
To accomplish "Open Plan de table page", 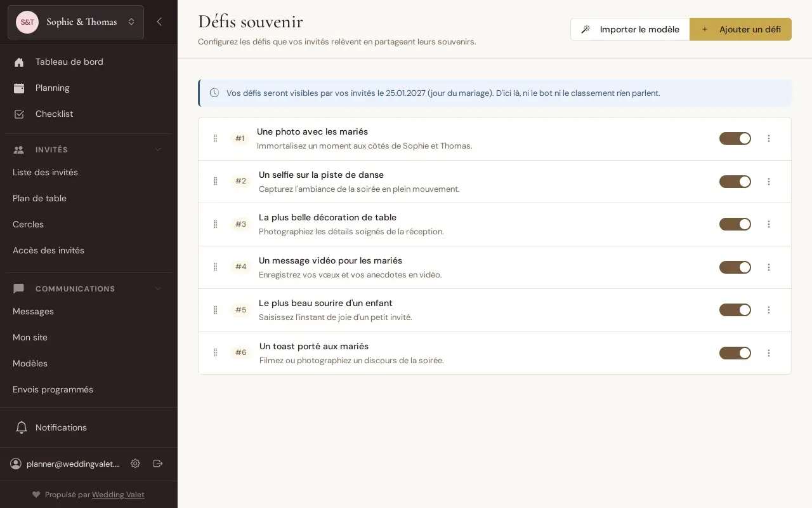I will click(88, 198).
